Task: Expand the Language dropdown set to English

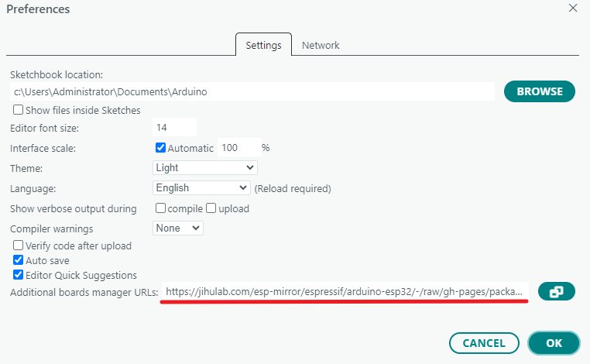Action: [201, 187]
